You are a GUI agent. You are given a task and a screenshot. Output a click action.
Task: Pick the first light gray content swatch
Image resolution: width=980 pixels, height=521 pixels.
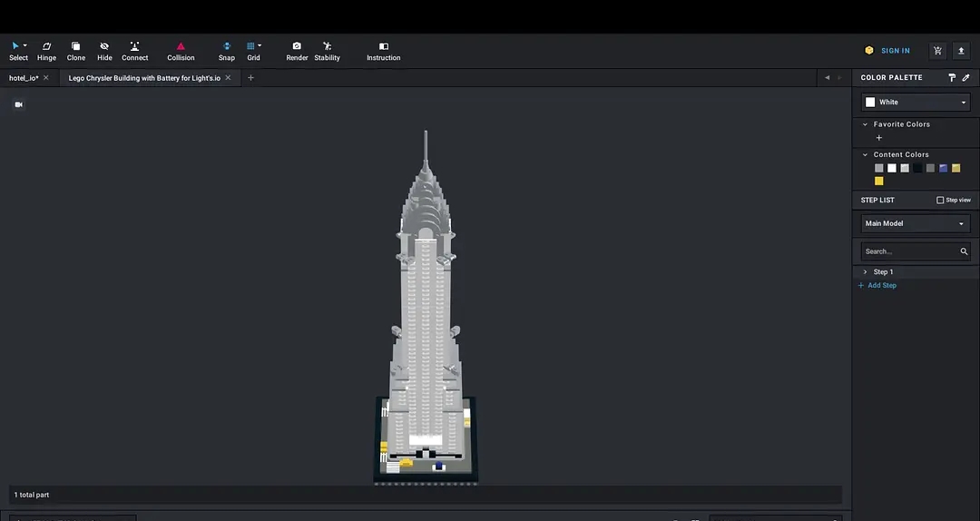coord(878,168)
